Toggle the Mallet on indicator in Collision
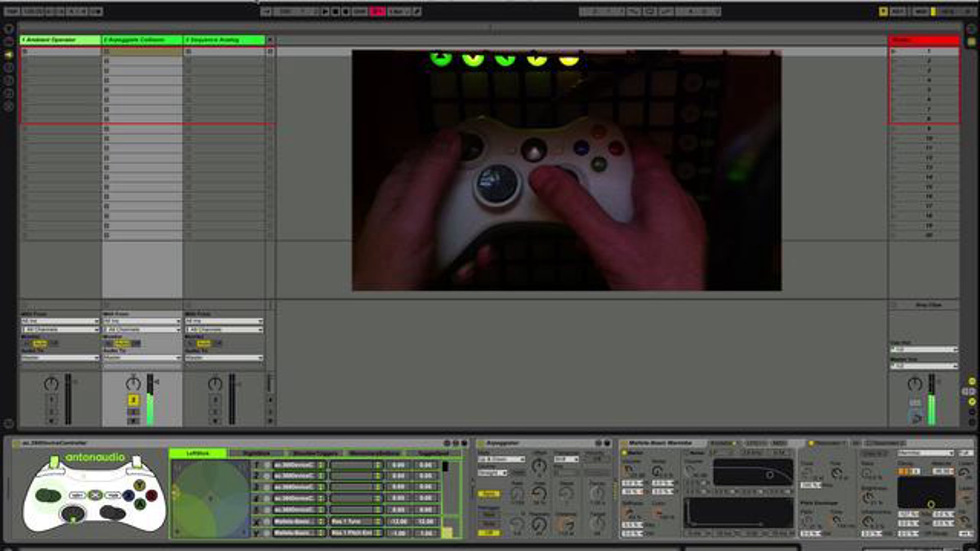Viewport: 980px width, 551px height. click(624, 453)
